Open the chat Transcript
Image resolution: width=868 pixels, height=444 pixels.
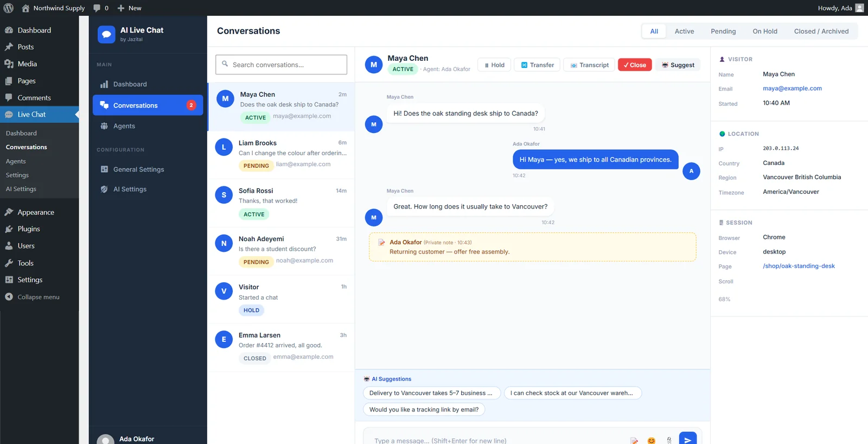click(589, 65)
